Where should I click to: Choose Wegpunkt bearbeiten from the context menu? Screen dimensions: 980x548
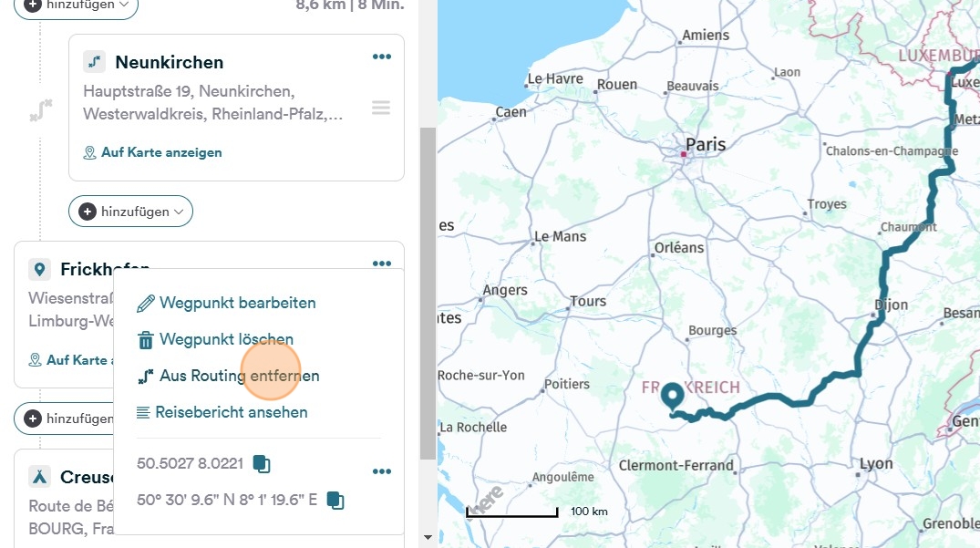click(237, 303)
